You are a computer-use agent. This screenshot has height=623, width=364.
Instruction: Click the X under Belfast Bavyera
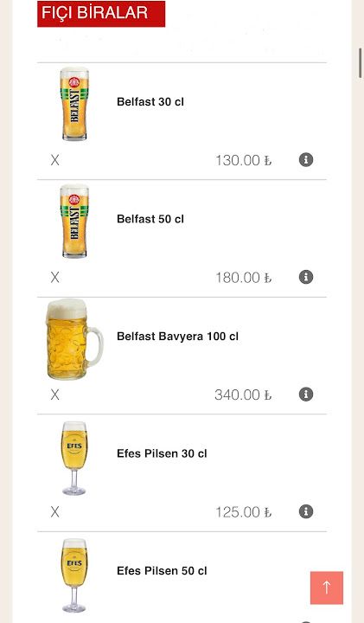[x=54, y=395]
